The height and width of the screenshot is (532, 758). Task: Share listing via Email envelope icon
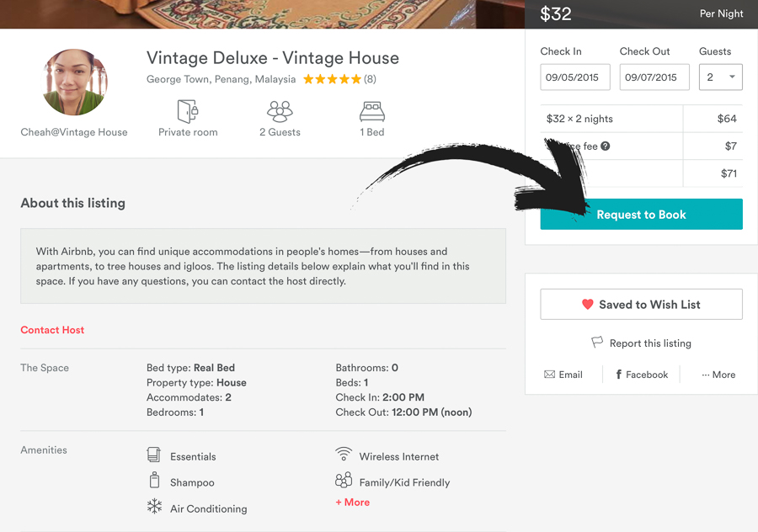549,375
